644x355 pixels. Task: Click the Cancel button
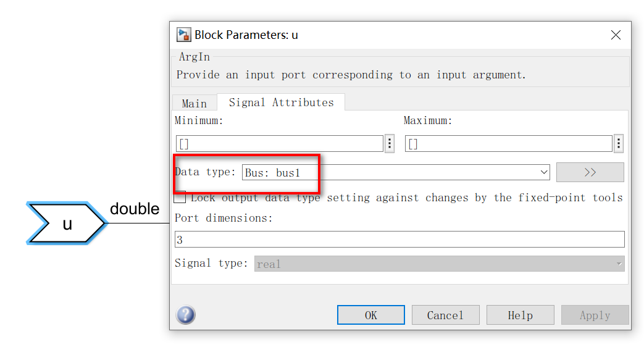(445, 315)
